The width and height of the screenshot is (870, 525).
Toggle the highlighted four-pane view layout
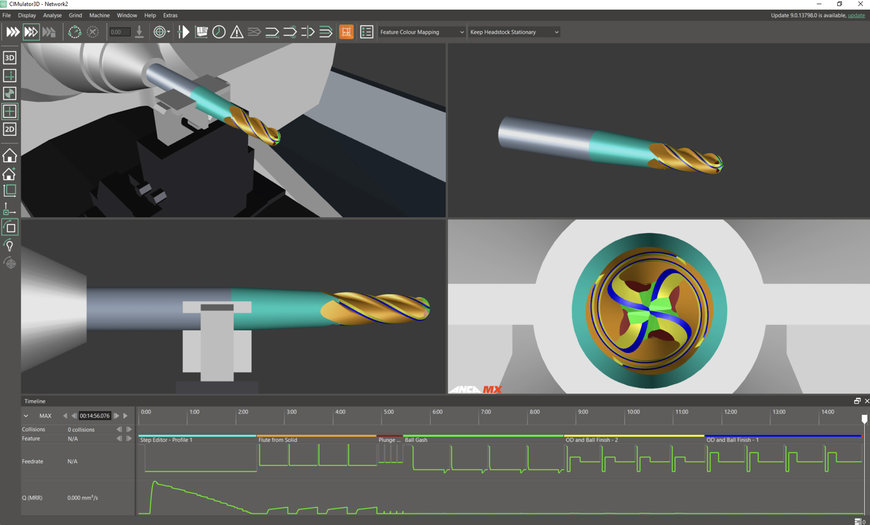(9, 112)
